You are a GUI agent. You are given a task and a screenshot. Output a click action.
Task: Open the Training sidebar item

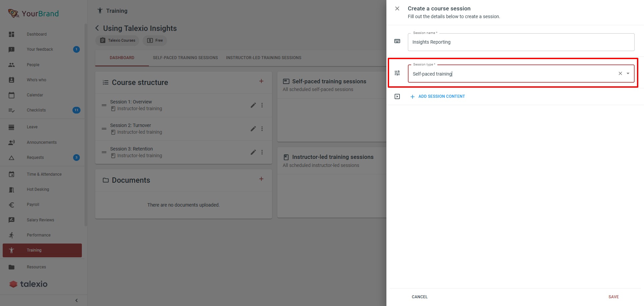(x=42, y=250)
